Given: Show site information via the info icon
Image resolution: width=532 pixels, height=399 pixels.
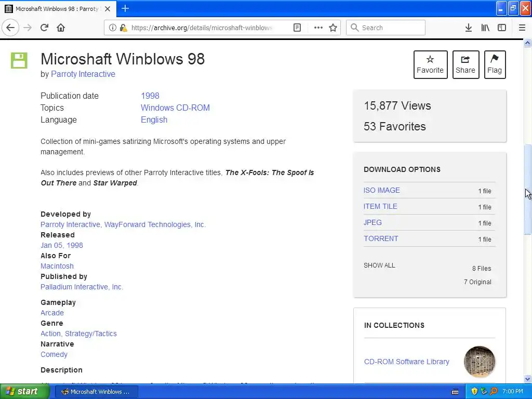Looking at the screenshot, I should click(x=112, y=28).
